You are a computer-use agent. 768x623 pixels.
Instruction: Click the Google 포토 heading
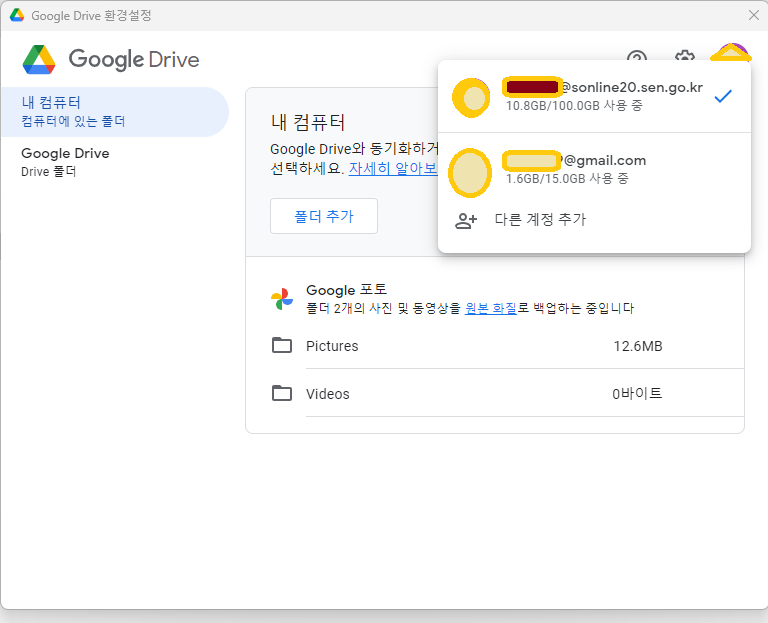(347, 290)
